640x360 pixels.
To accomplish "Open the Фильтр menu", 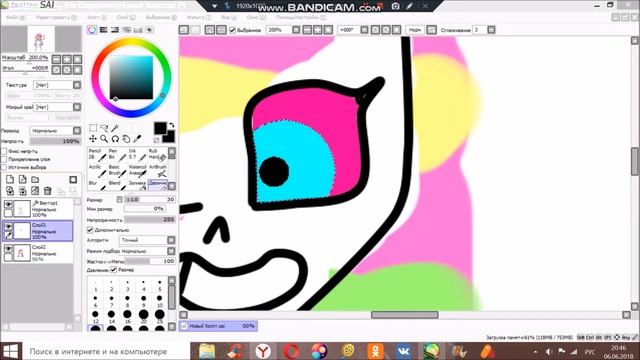I will [x=199, y=18].
